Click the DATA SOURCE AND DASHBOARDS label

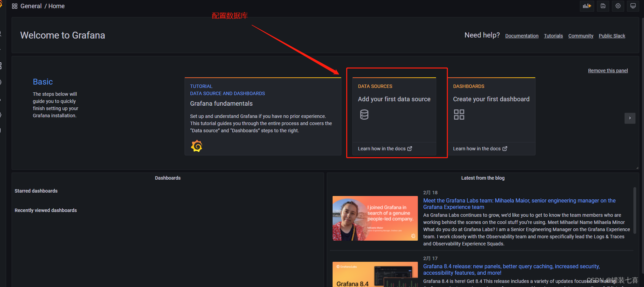(x=228, y=93)
